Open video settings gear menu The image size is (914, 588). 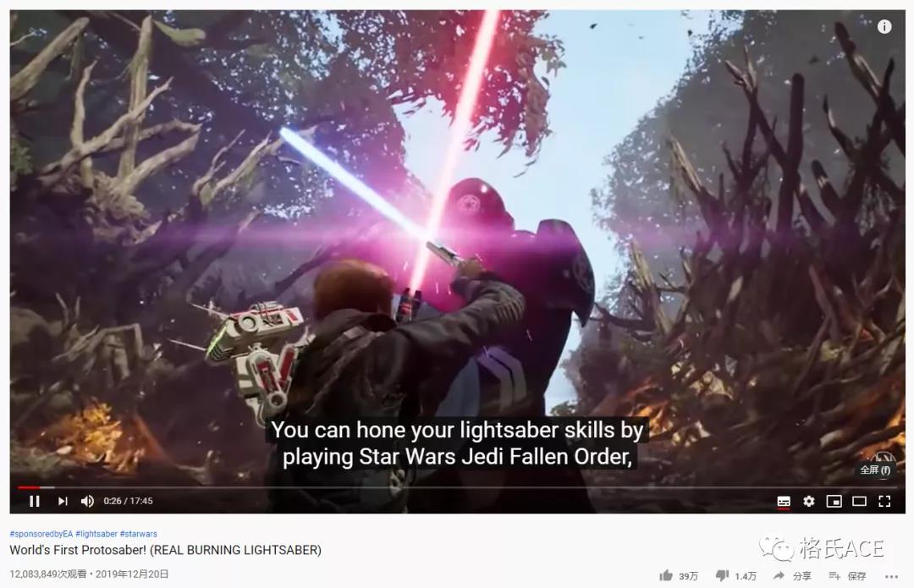coord(808,501)
